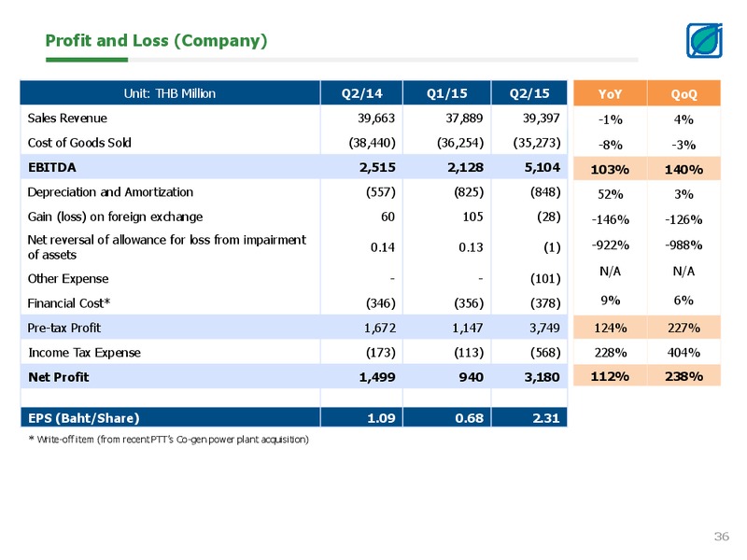
Task: Click the Financial Cost value (356)
Action: 469,303
